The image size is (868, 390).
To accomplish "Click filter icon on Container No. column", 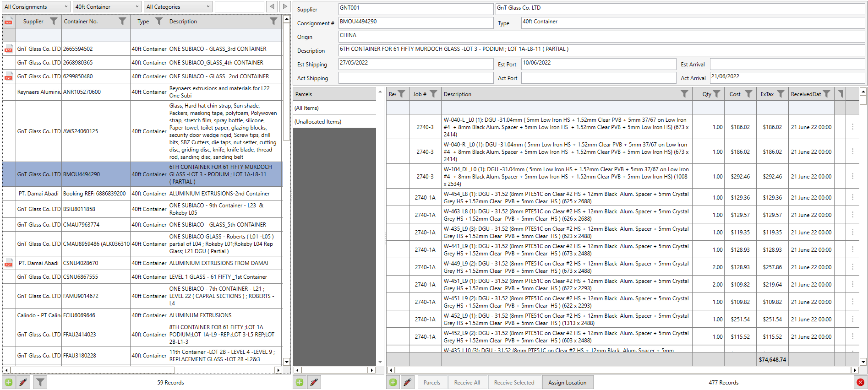I will tap(122, 21).
